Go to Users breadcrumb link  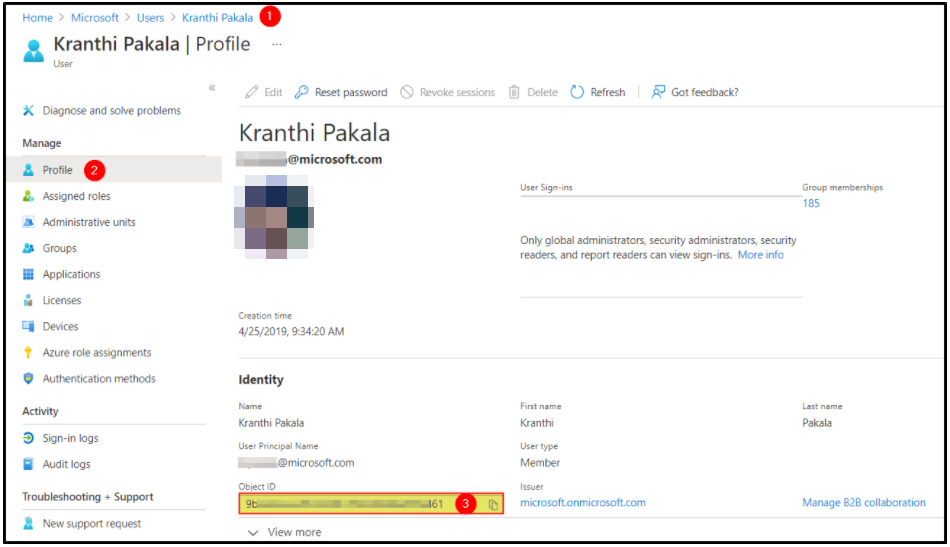(150, 18)
